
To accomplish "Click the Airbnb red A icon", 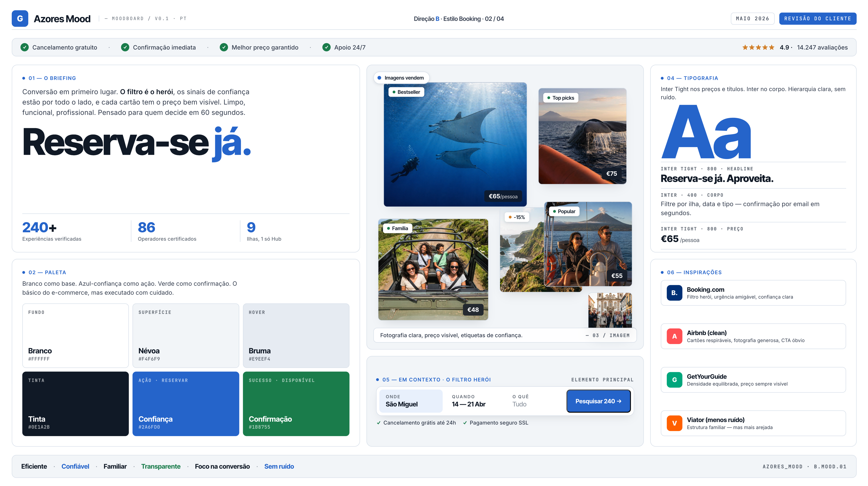I will (x=674, y=336).
